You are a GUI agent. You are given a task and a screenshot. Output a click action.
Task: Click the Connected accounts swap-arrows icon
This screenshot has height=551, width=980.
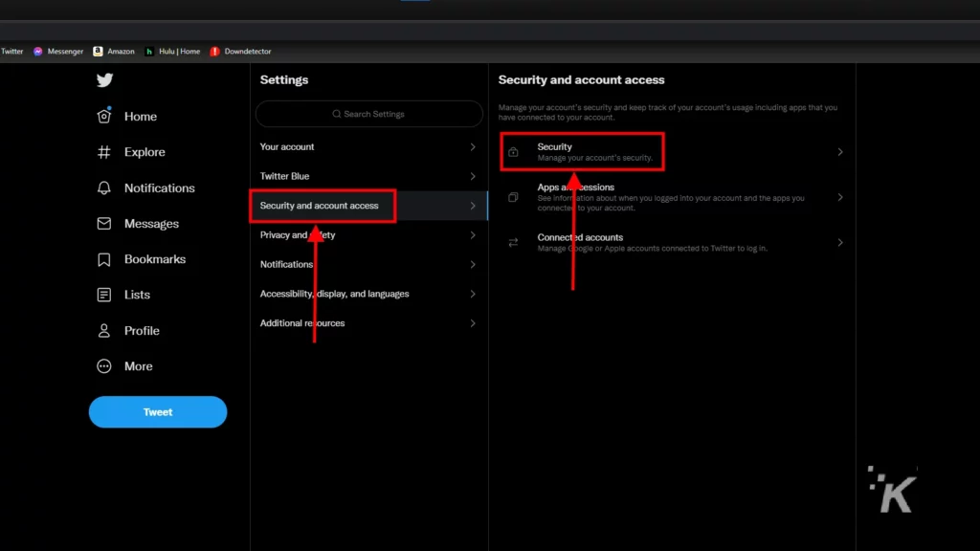pos(513,242)
